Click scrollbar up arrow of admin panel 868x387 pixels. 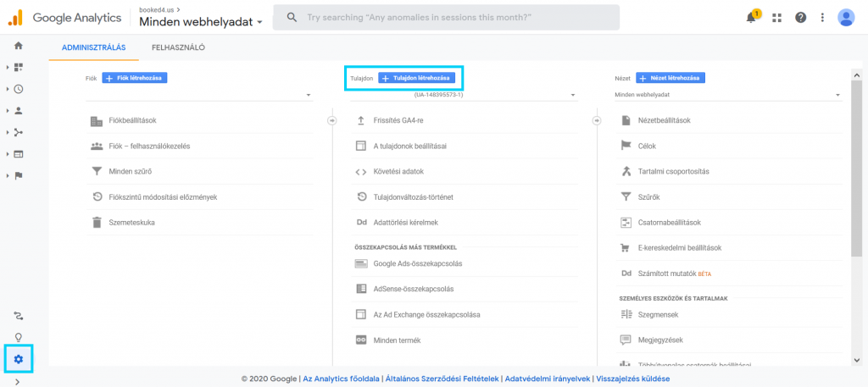857,75
